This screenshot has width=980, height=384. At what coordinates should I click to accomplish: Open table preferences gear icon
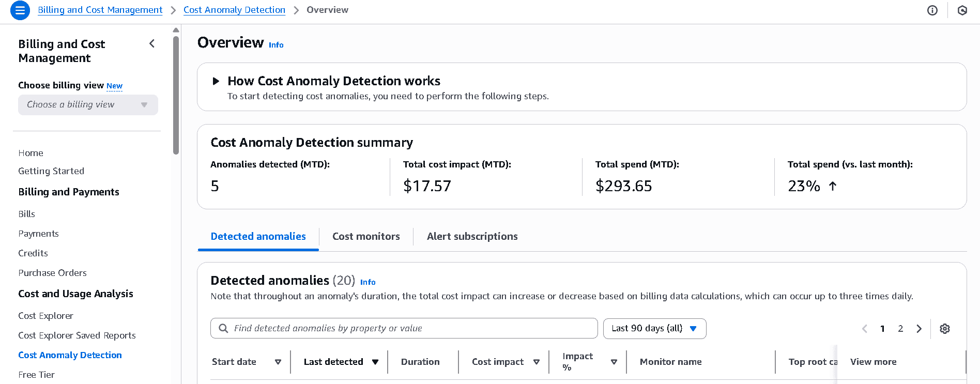point(945,329)
